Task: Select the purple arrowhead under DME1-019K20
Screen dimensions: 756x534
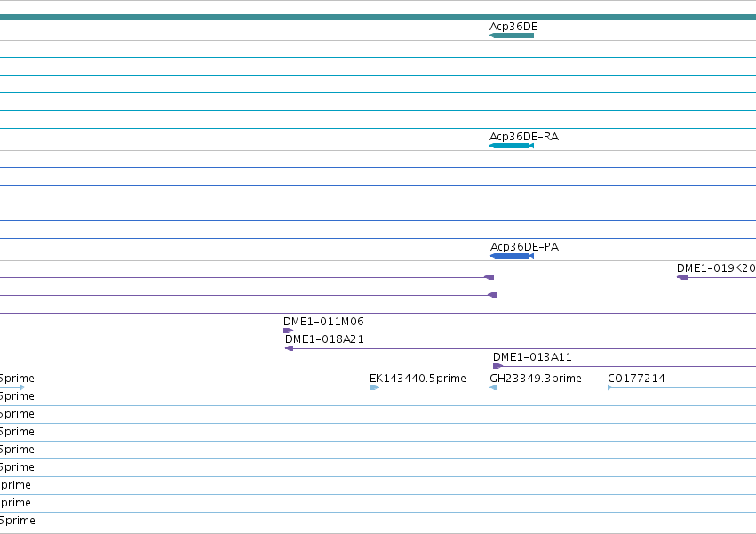Action: coord(682,277)
